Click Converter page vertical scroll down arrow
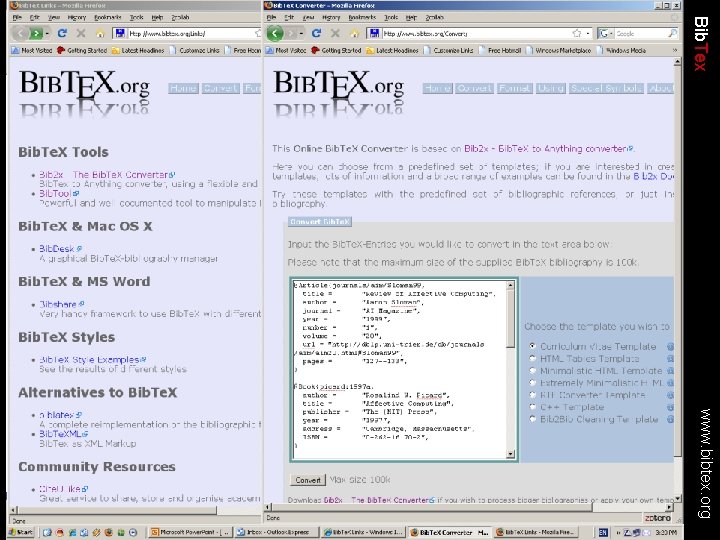The image size is (720, 540). pos(677,498)
